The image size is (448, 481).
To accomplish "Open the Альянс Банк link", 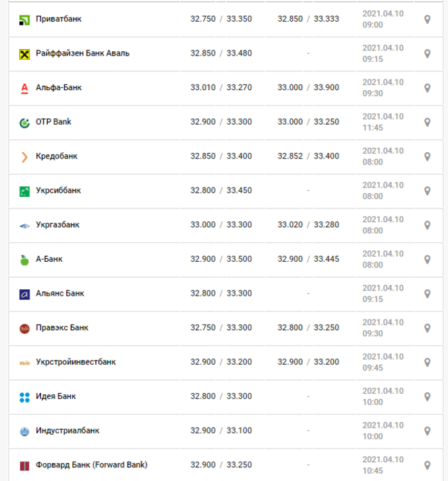I will point(60,294).
